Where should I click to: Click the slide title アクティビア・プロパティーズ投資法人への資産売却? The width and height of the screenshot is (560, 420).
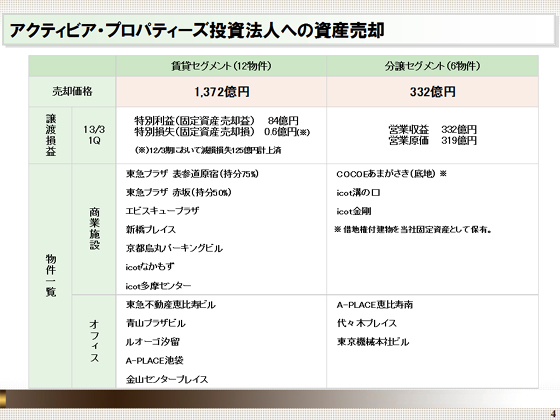pos(197,30)
